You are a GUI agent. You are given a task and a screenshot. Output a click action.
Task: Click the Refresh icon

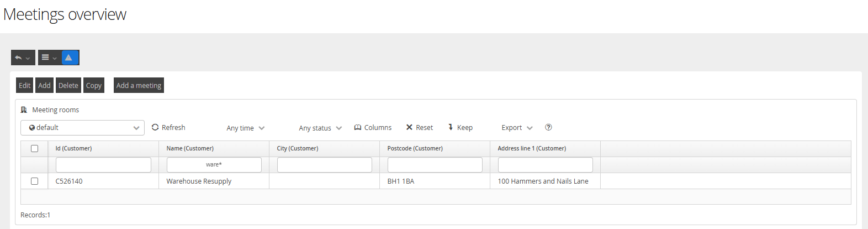(x=155, y=127)
